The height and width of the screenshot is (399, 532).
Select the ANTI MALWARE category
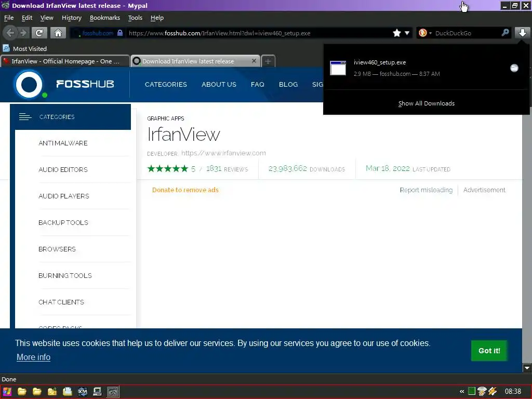[63, 143]
